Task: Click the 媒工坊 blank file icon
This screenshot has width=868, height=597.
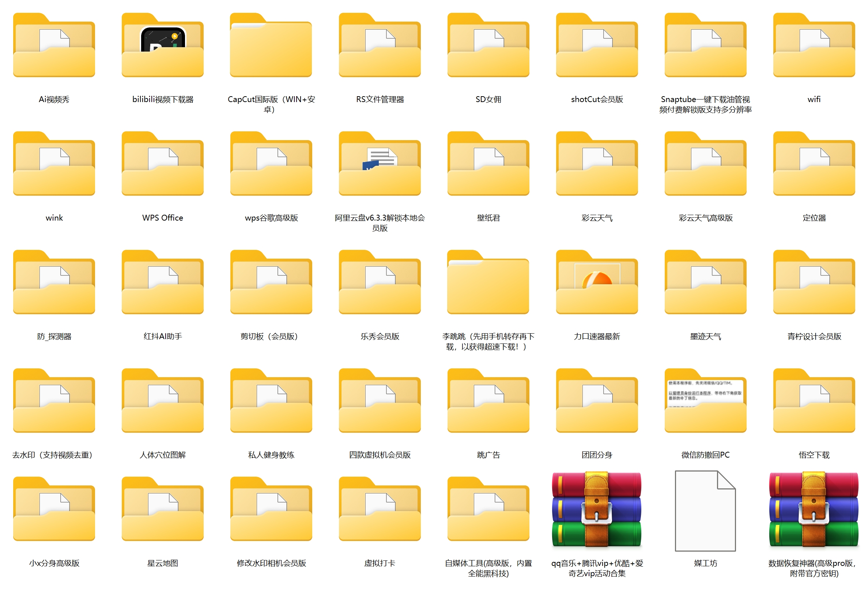Action: [705, 511]
